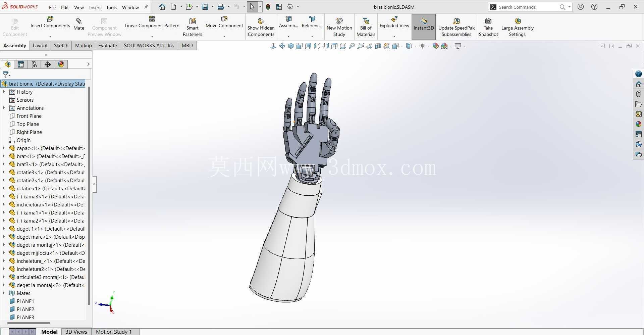Click the Home welcome icon
Viewport: 644px width, 335px height.
tap(162, 7)
